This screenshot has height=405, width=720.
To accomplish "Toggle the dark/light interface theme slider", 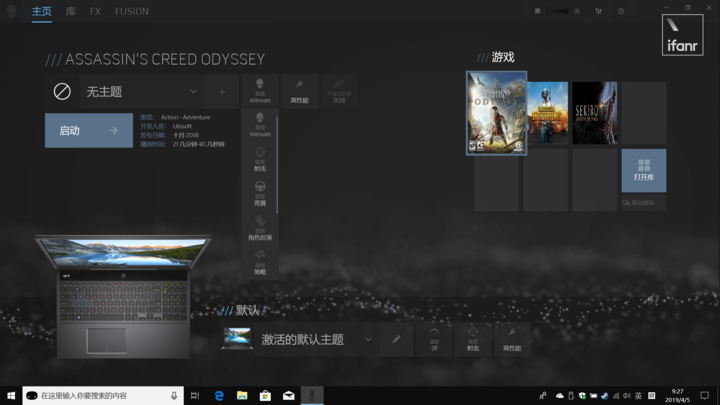I will click(557, 11).
